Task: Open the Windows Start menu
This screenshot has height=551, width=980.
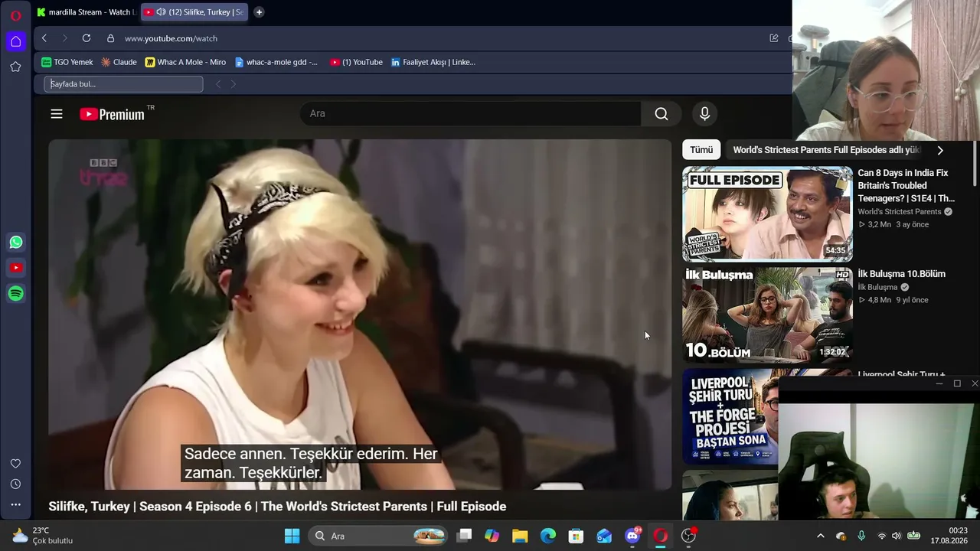Action: coord(292,536)
